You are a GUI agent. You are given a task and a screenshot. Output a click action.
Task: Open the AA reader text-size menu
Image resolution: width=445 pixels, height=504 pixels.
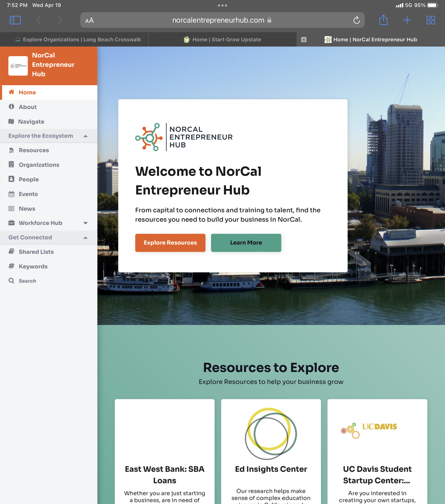(x=89, y=20)
